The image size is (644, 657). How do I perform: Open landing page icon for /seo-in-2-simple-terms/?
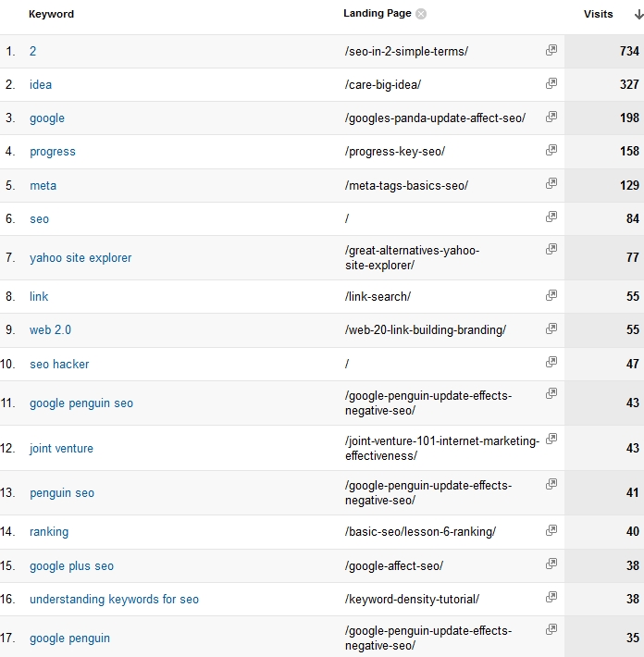(x=551, y=51)
